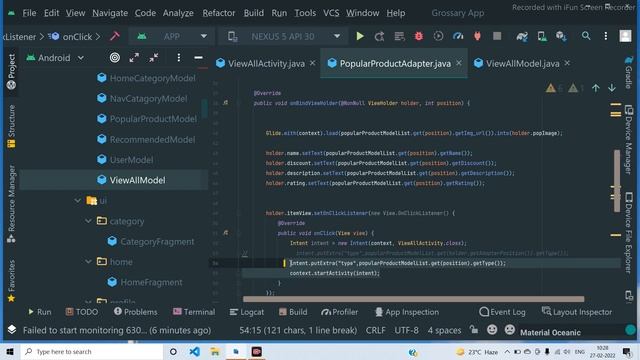Open the Layout Inspector
This screenshot has width=640, height=360.
click(577, 312)
